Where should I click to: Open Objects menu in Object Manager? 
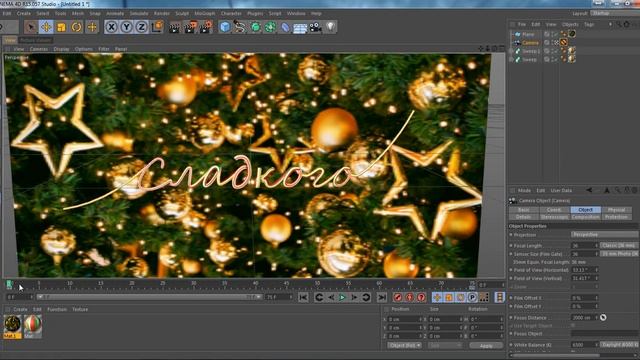pos(570,24)
